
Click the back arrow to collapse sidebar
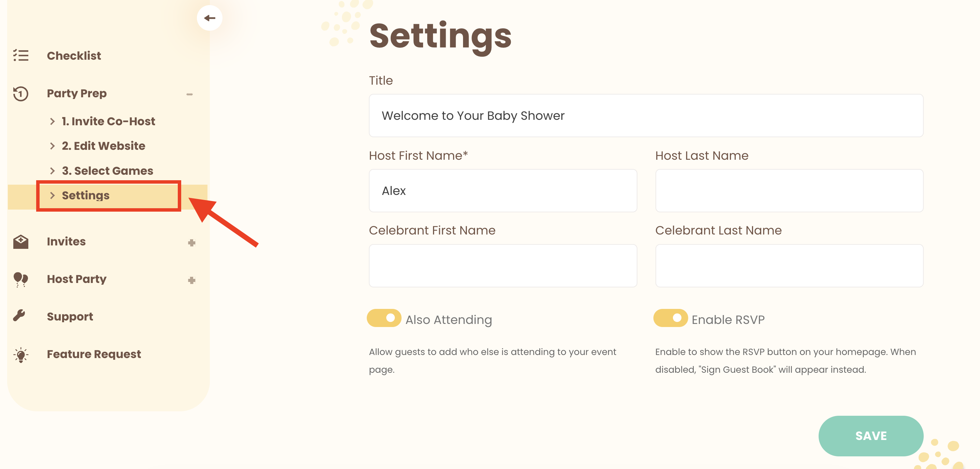click(210, 17)
